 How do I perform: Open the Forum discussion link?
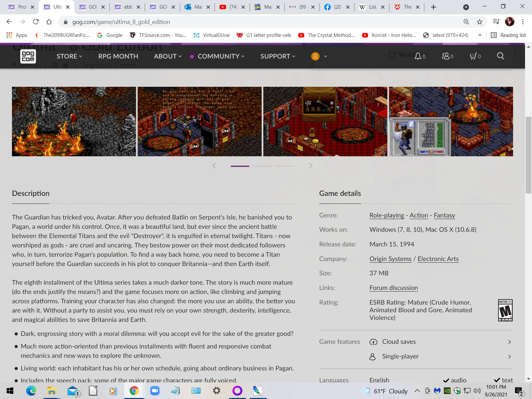(x=394, y=288)
